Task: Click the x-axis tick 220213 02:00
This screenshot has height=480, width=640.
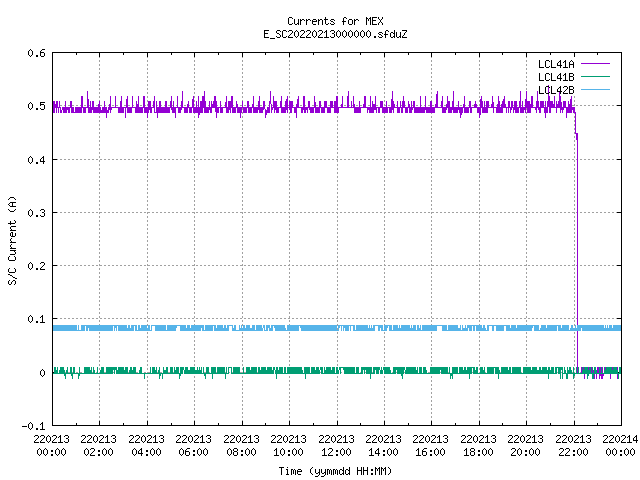Action: pyautogui.click(x=98, y=446)
